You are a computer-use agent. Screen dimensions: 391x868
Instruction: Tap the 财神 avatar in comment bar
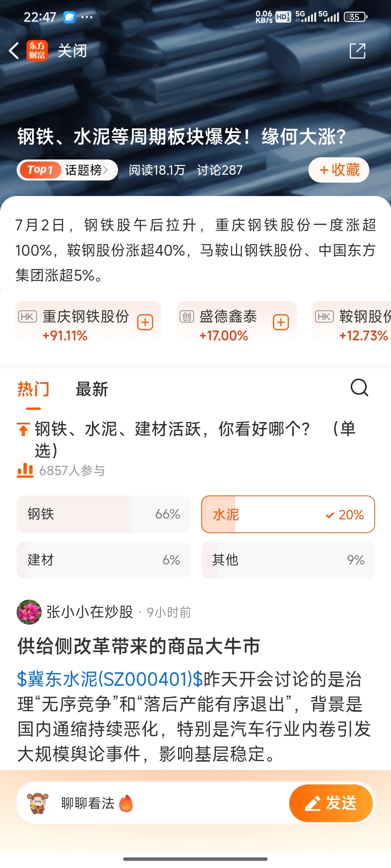click(38, 803)
